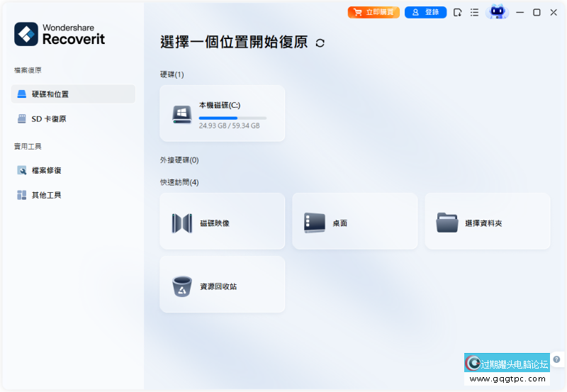The height and width of the screenshot is (392, 567).
Task: Click the 桌面 desktop icon
Action: [x=315, y=223]
